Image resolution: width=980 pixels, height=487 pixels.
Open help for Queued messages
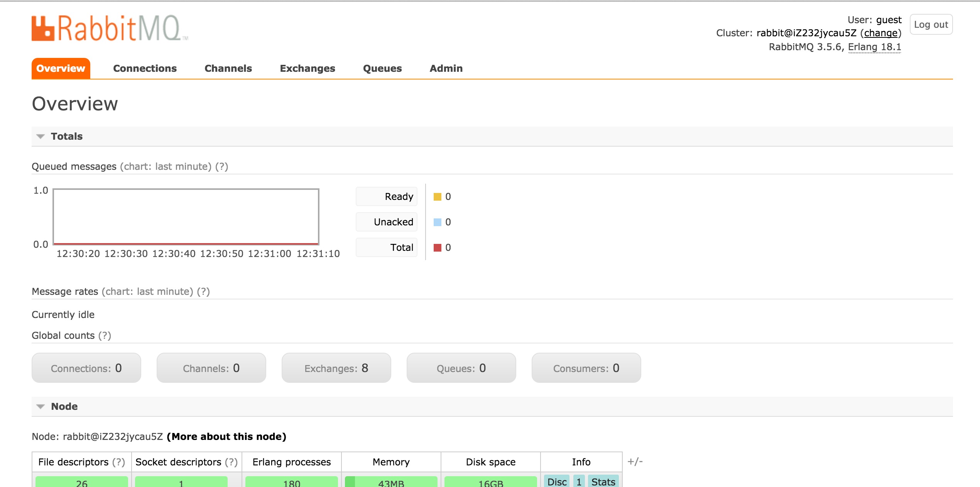[x=221, y=167]
